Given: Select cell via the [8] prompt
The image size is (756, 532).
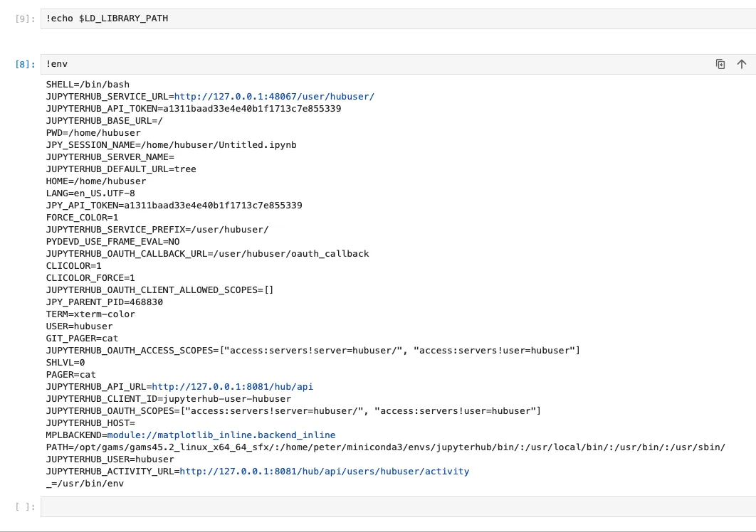Looking at the screenshot, I should (25, 65).
